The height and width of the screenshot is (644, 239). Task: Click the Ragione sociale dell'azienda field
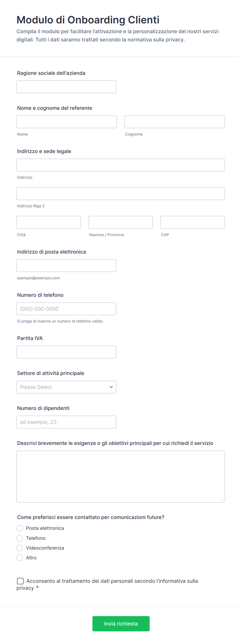click(x=66, y=87)
